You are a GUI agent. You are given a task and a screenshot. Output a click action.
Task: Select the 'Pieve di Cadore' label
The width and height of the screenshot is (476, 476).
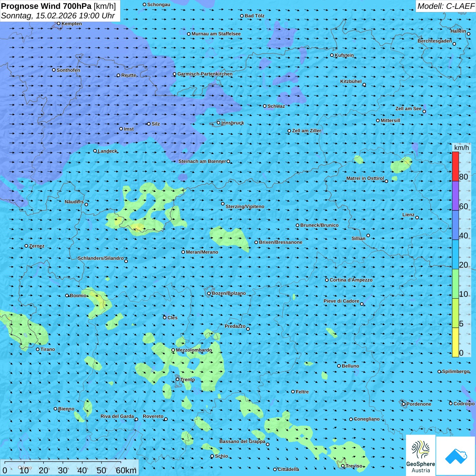(341, 301)
